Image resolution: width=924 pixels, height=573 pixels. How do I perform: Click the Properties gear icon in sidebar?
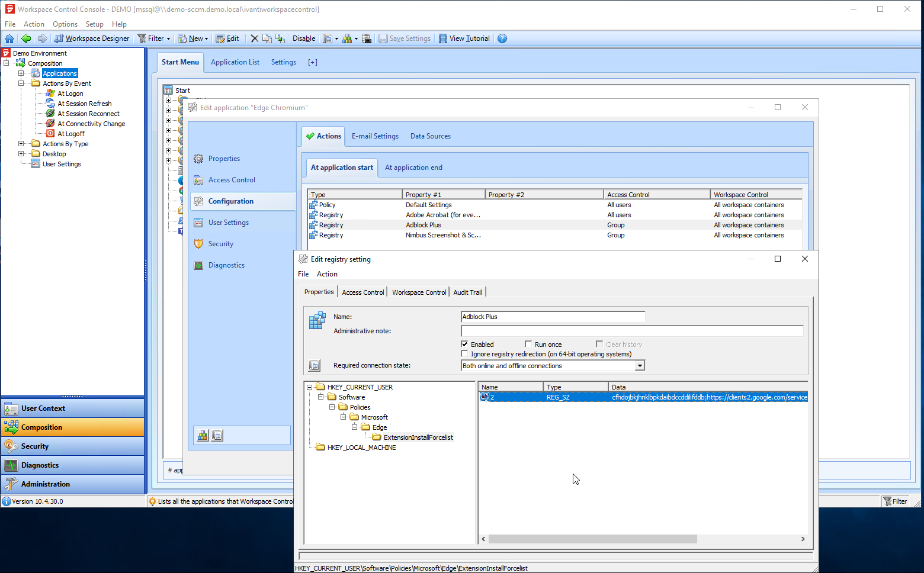(x=198, y=159)
